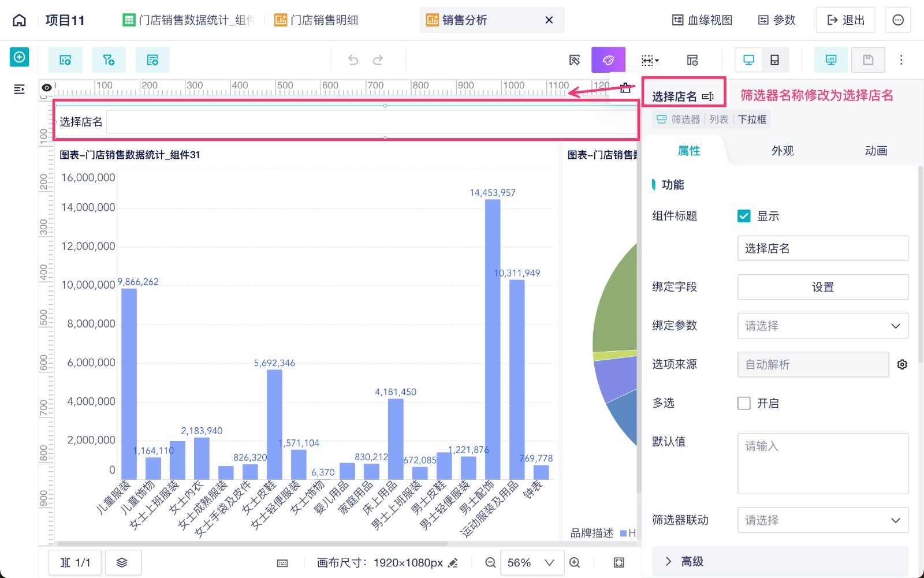Screen dimensions: 924x578
Task: Click the 自动解析 选项来源 field
Action: tap(813, 364)
